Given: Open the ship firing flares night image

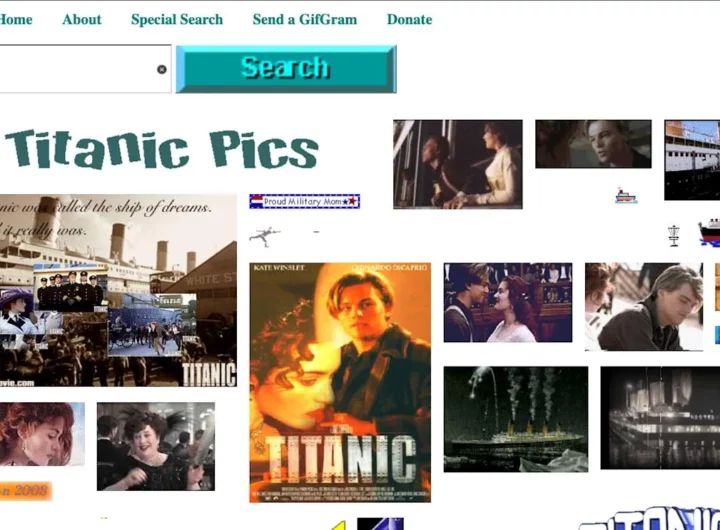Looking at the screenshot, I should point(516,419).
